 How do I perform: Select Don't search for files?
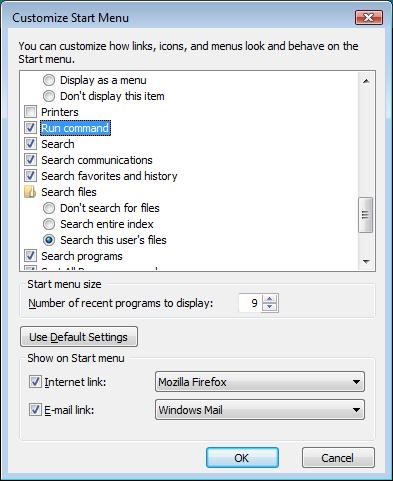point(49,208)
